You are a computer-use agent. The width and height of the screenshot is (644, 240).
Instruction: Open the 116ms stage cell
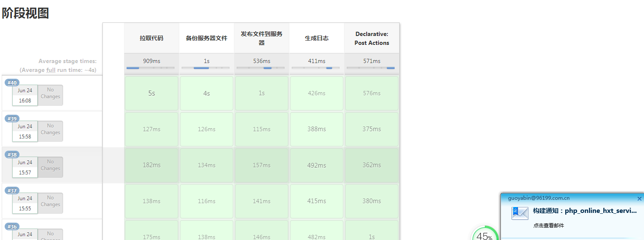[207, 201]
